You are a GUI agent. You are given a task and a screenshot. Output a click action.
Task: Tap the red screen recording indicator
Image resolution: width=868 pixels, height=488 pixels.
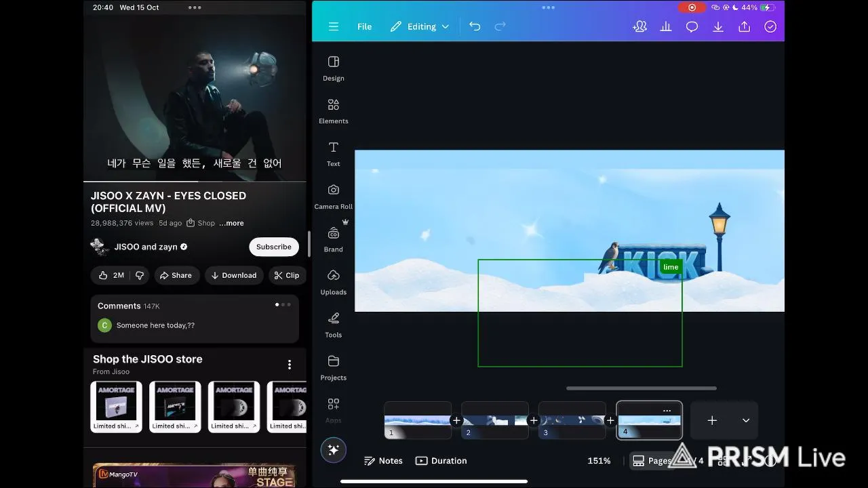[x=692, y=7]
